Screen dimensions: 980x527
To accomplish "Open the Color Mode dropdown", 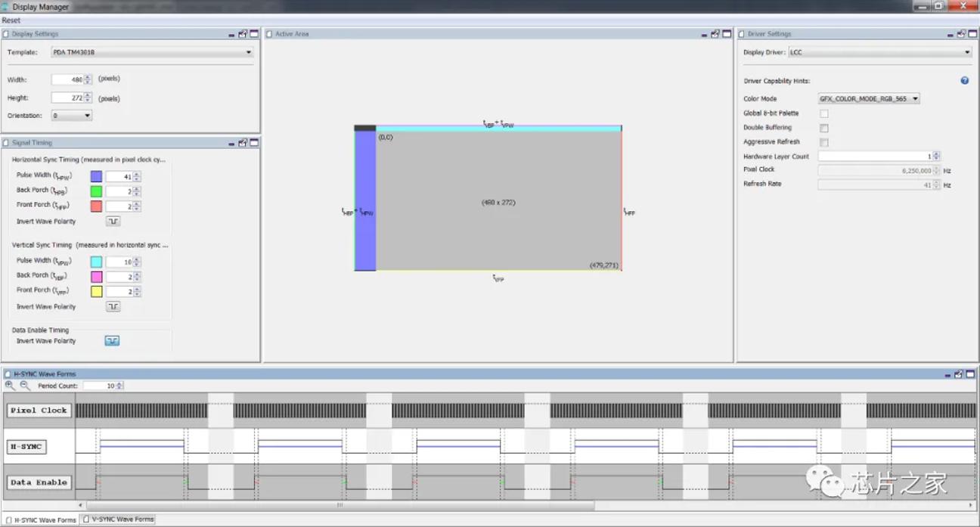I will (x=869, y=98).
